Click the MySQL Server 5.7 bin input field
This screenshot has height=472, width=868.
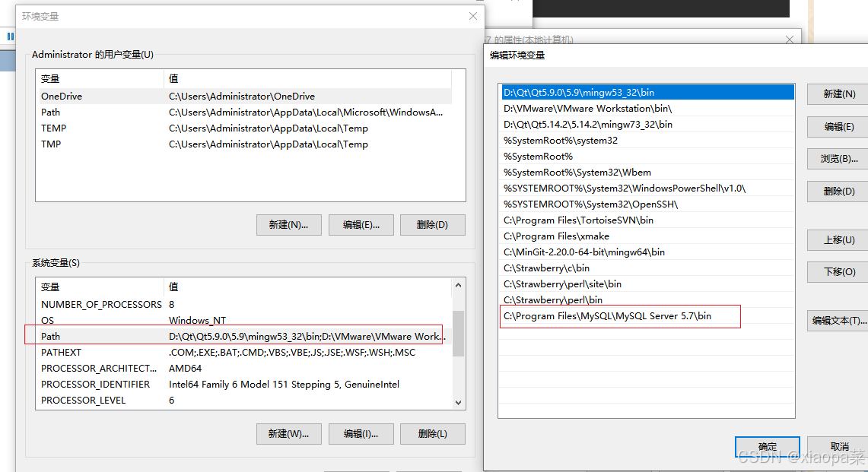coord(620,316)
